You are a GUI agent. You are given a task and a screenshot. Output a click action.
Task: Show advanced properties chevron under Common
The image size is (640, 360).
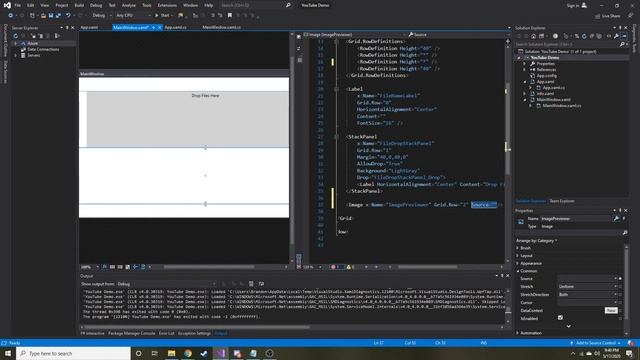569,326
